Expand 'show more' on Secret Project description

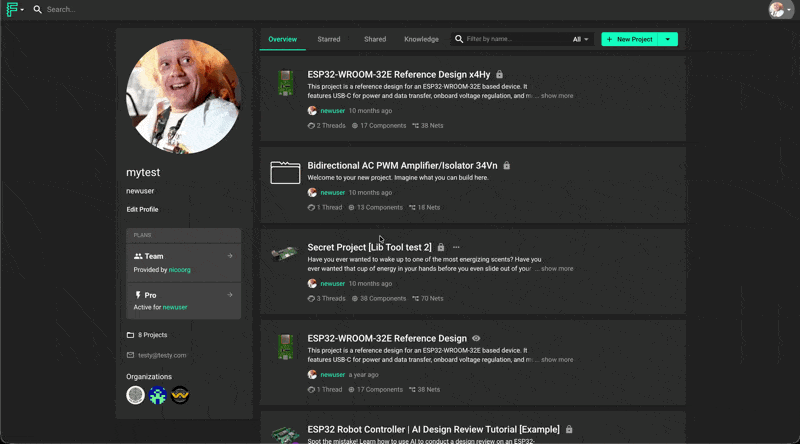[557, 268]
